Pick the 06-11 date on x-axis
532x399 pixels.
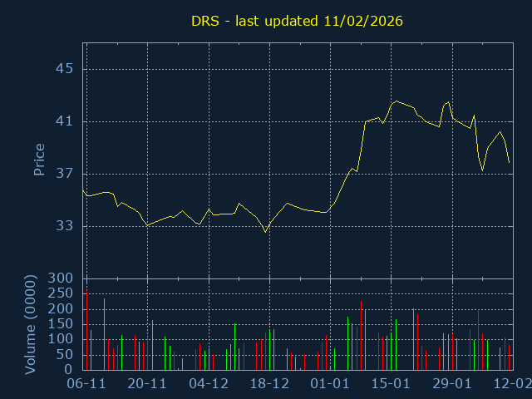click(x=86, y=384)
